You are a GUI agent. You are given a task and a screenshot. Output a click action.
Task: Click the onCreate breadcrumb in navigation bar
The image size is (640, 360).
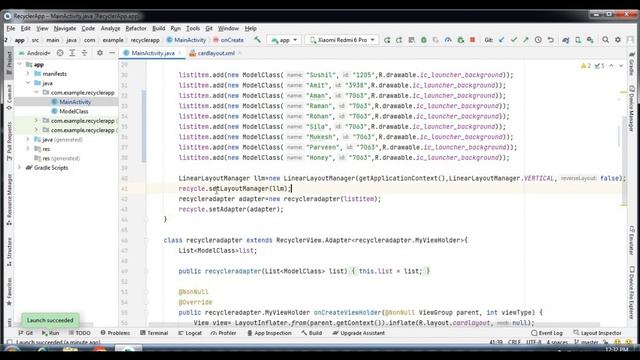(229, 40)
